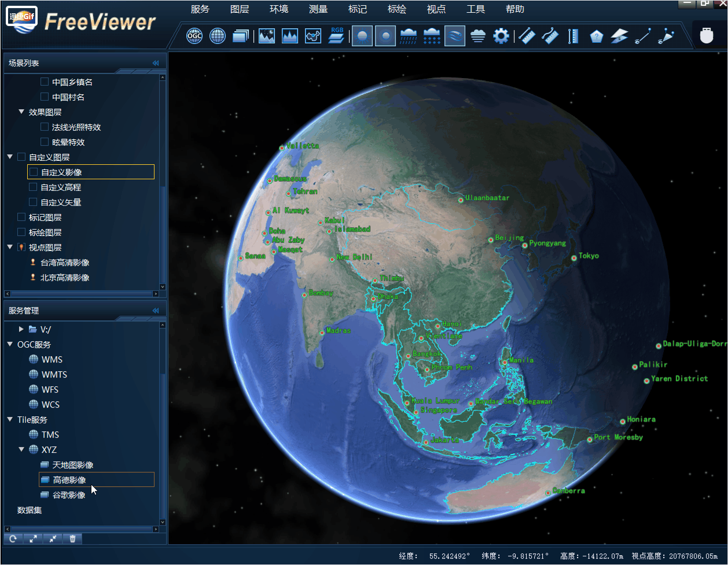
Task: Select the rain weather effect tool
Action: 408,35
